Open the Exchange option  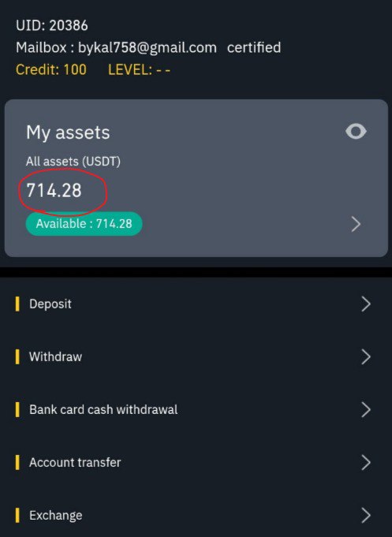[196, 516]
